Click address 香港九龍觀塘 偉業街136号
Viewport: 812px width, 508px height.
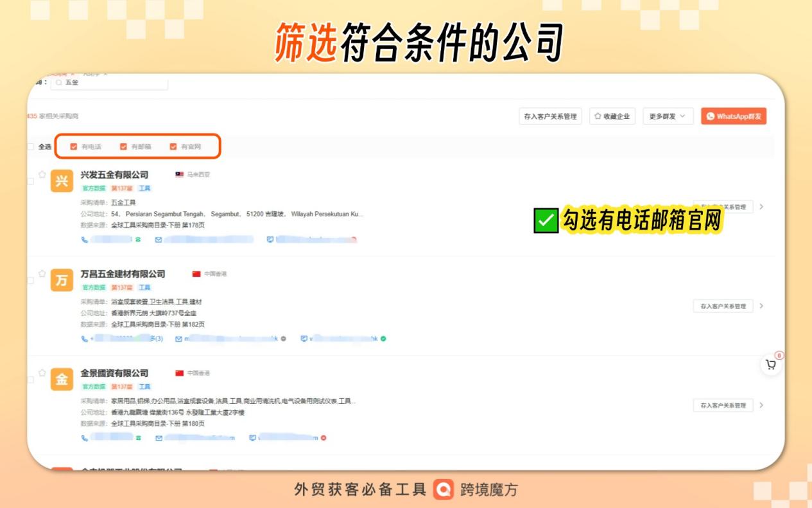pyautogui.click(x=178, y=412)
